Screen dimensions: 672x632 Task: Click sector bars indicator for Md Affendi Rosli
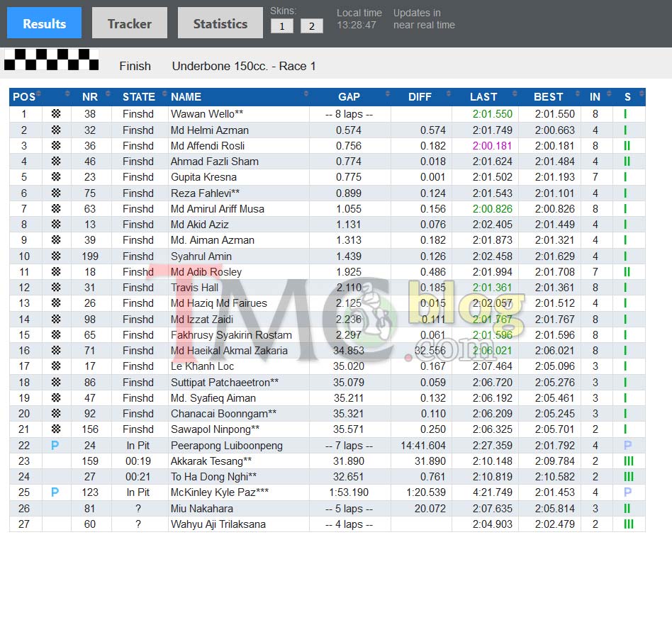[x=627, y=146]
